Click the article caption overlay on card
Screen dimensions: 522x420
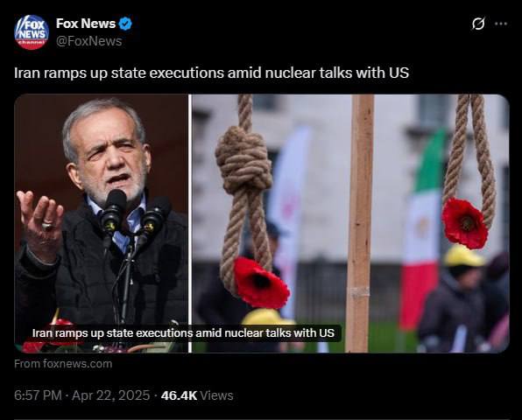coord(183,332)
